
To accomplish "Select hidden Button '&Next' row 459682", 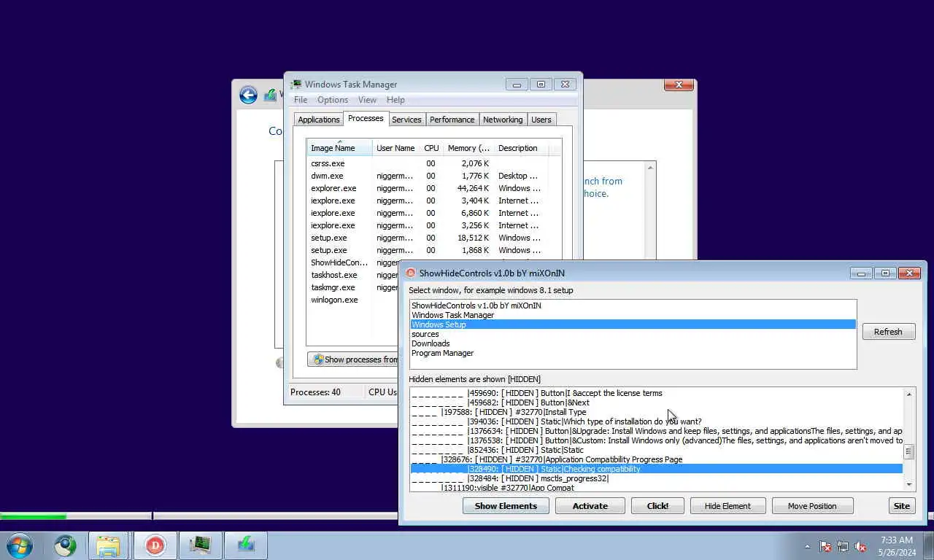I will point(657,402).
